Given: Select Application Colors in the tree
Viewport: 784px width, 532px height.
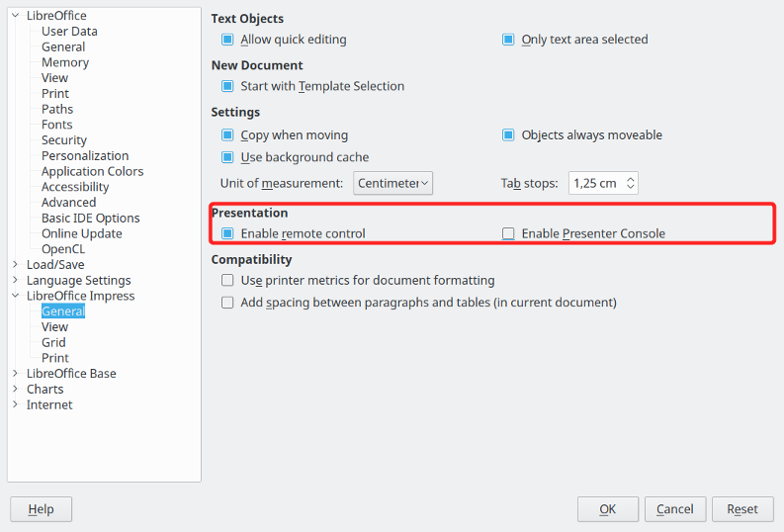Looking at the screenshot, I should point(93,171).
